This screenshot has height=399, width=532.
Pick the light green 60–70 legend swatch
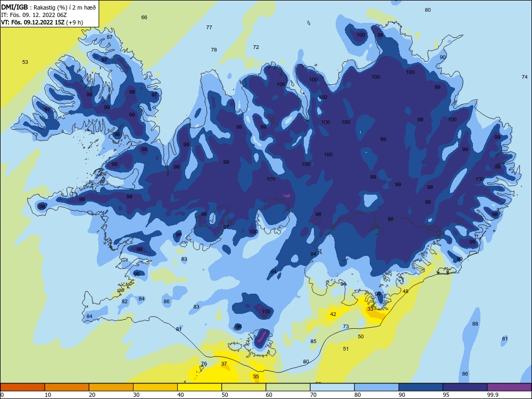tap(288, 387)
